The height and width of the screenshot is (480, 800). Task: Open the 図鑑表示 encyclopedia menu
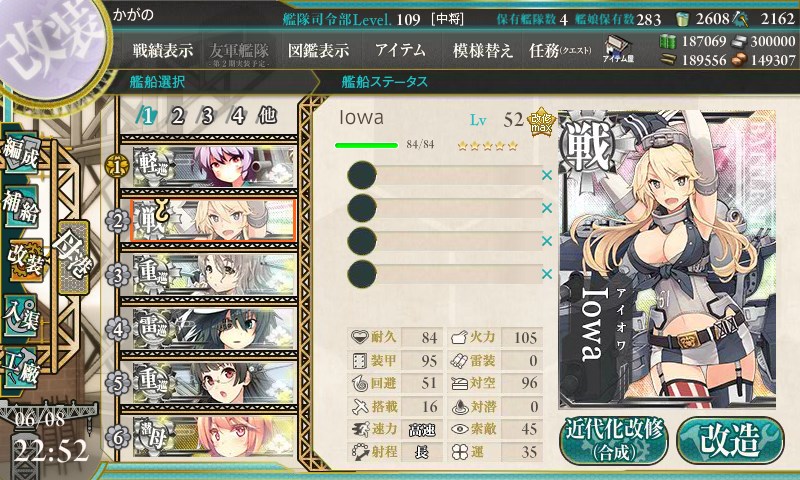pos(318,50)
